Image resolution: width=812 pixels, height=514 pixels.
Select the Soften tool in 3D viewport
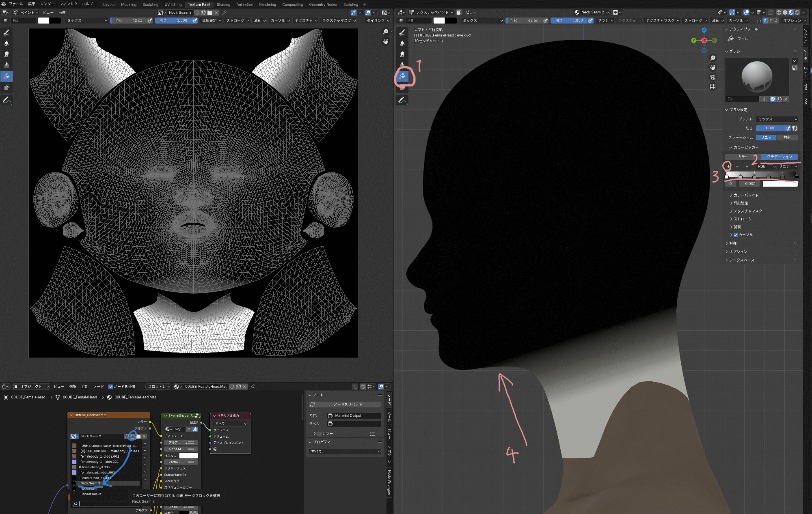pyautogui.click(x=402, y=43)
